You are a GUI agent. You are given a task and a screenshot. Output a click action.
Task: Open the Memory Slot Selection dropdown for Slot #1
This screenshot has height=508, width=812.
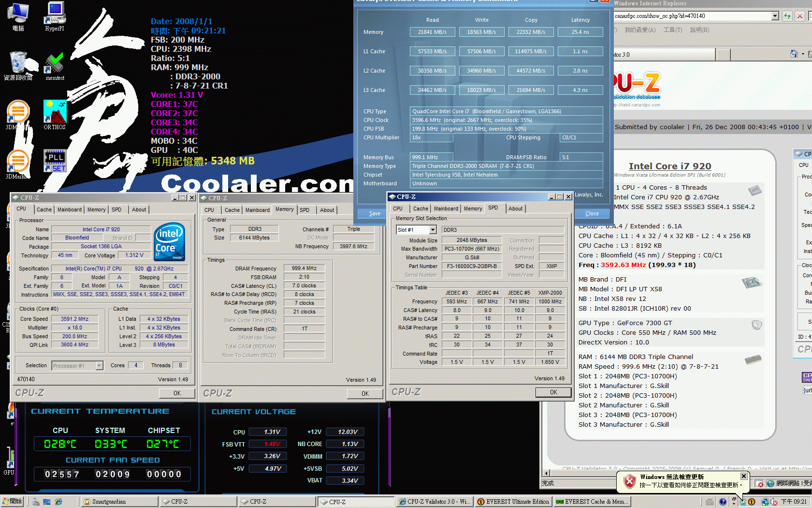[433, 230]
